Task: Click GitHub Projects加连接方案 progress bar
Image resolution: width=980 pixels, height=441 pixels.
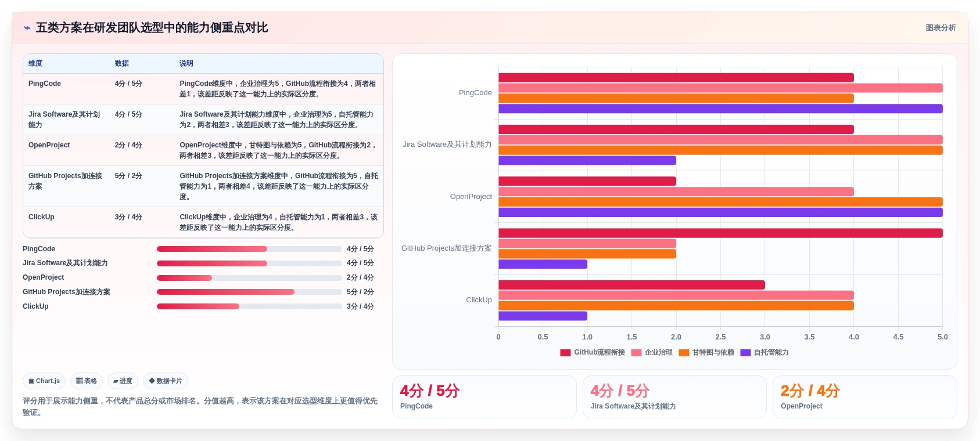Action: point(249,292)
